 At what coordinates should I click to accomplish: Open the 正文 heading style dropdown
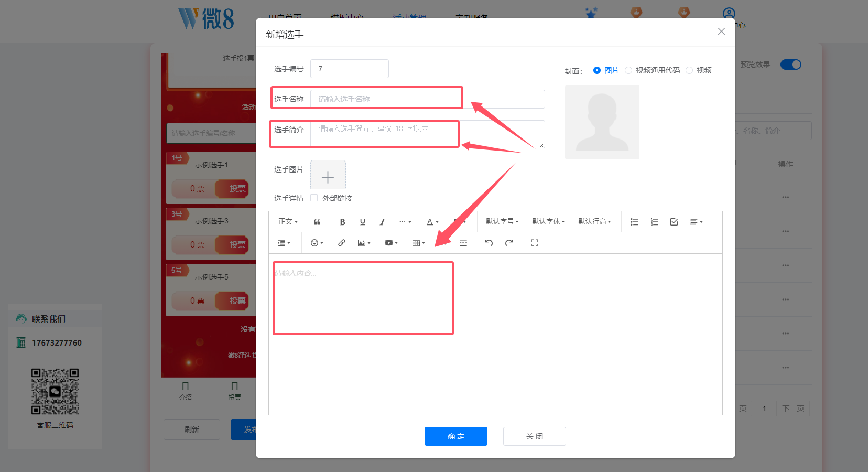click(x=288, y=222)
